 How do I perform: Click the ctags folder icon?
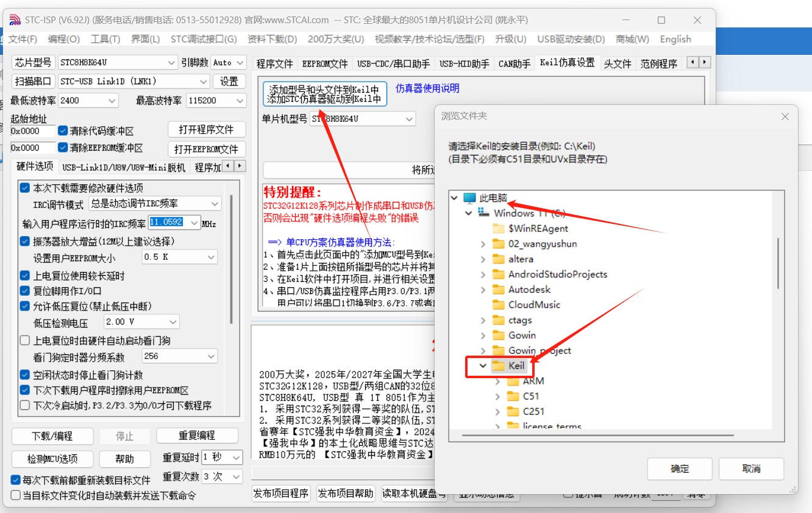(x=499, y=320)
